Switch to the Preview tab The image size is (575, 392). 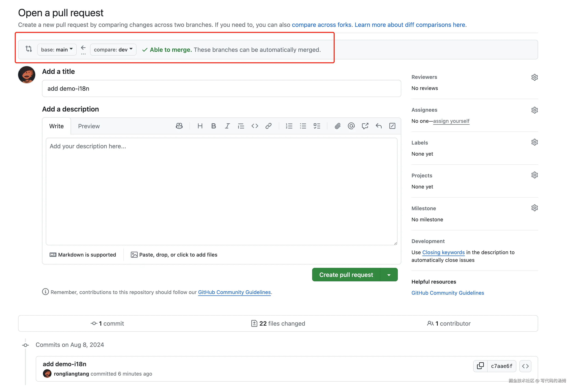(x=89, y=126)
